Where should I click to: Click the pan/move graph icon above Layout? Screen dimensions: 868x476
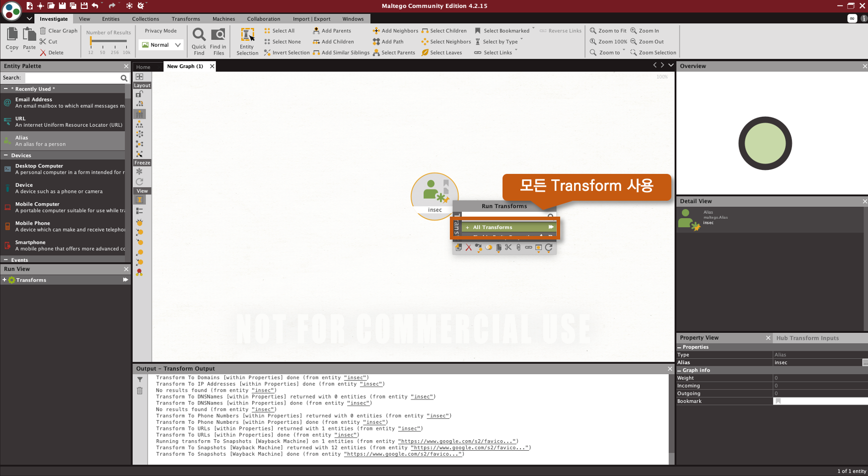tap(140, 77)
